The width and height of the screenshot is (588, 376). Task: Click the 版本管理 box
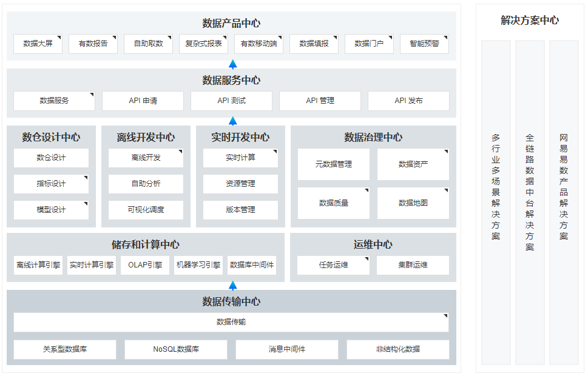pyautogui.click(x=240, y=210)
